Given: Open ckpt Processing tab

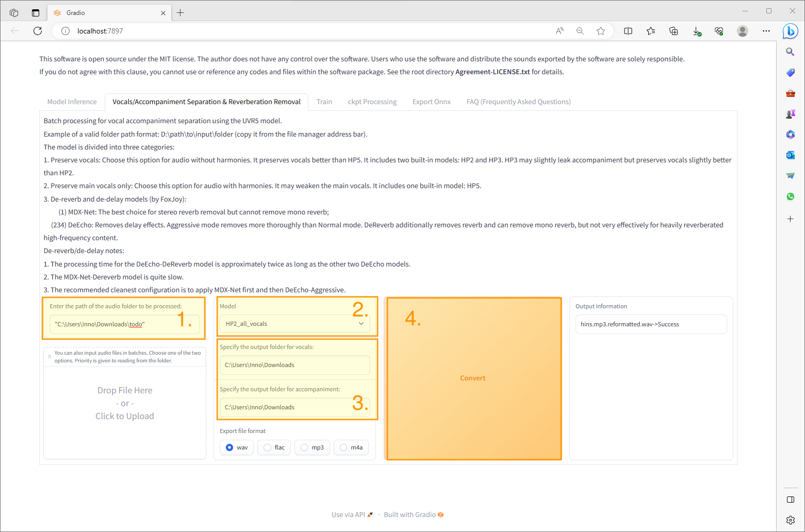Looking at the screenshot, I should click(372, 102).
